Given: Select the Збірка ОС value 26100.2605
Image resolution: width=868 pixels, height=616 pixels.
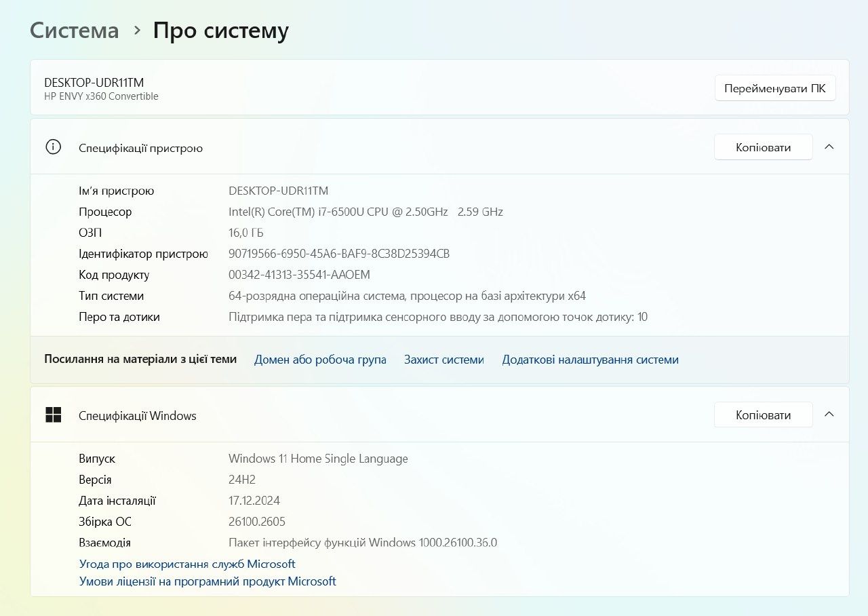Looking at the screenshot, I should coord(257,522).
